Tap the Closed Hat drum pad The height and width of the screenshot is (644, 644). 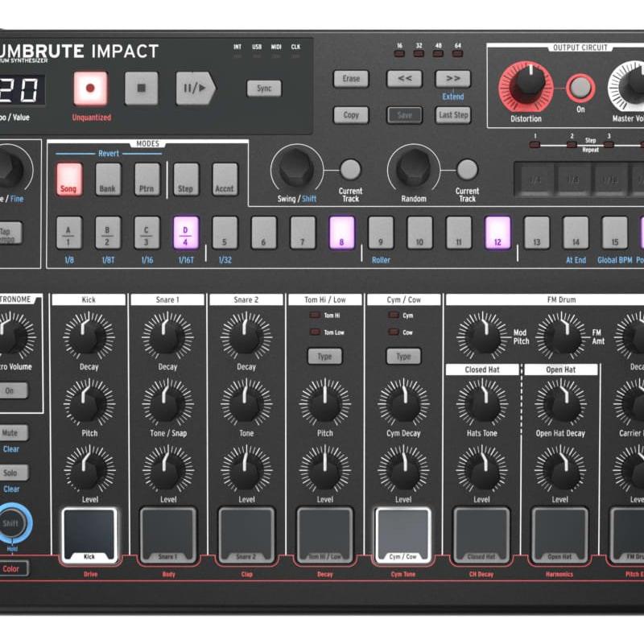481,535
